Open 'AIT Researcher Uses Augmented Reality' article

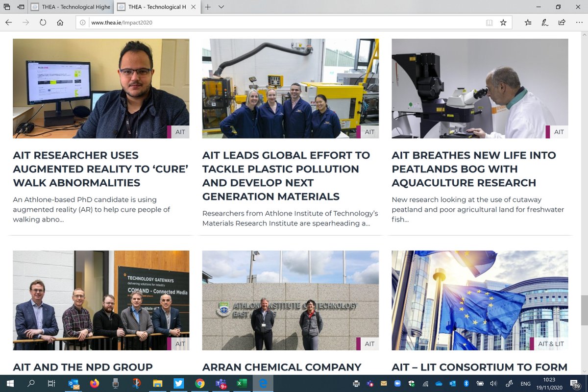point(100,169)
